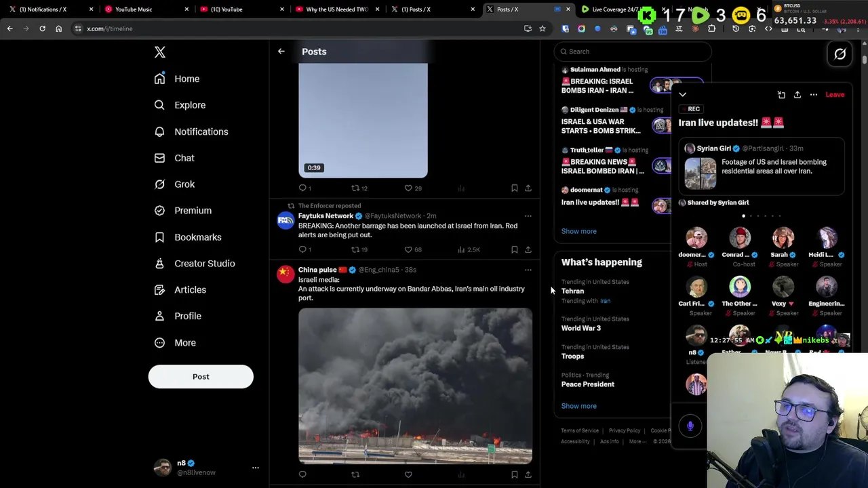The width and height of the screenshot is (868, 488).
Task: Open Privacy Policy footer link
Action: coord(624,430)
